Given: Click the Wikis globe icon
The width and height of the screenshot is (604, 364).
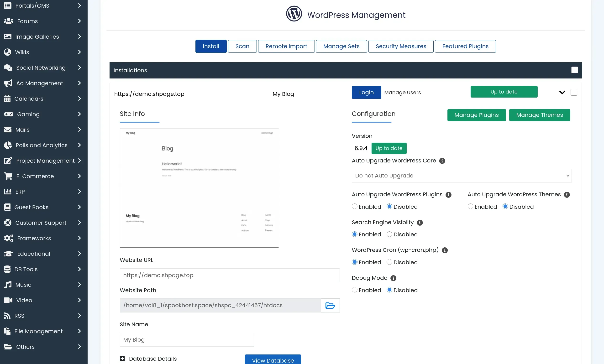Looking at the screenshot, I should (8, 52).
